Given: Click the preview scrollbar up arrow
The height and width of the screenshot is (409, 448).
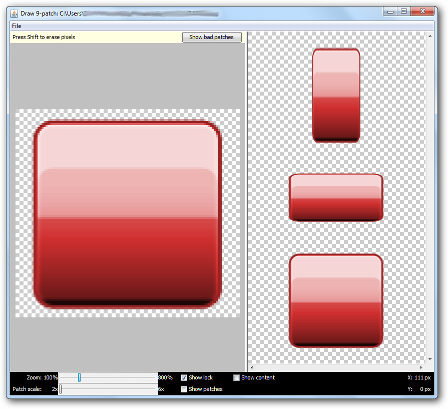Looking at the screenshot, I should (x=430, y=36).
